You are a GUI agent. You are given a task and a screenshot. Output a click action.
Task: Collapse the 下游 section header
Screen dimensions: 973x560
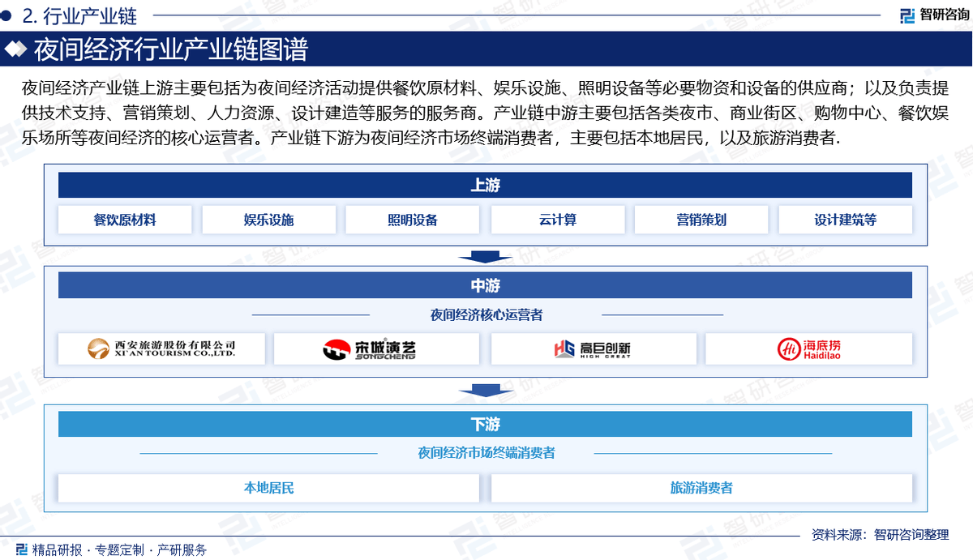pyautogui.click(x=485, y=423)
